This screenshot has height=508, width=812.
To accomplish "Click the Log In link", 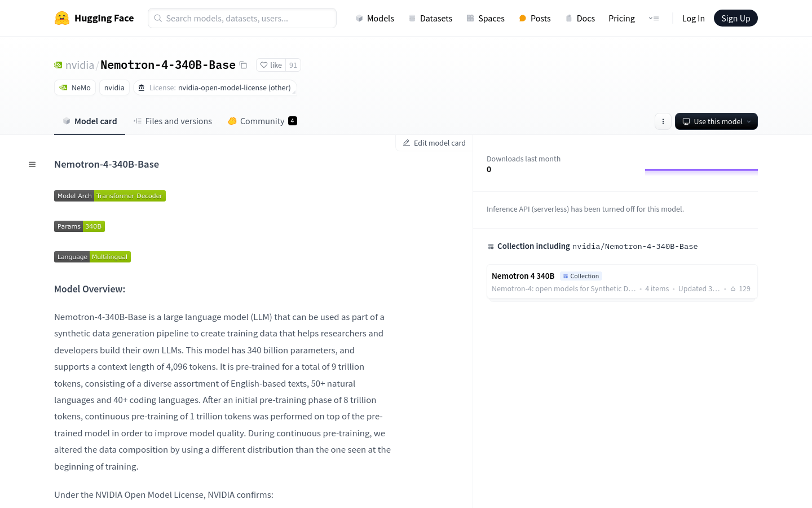I will point(693,18).
